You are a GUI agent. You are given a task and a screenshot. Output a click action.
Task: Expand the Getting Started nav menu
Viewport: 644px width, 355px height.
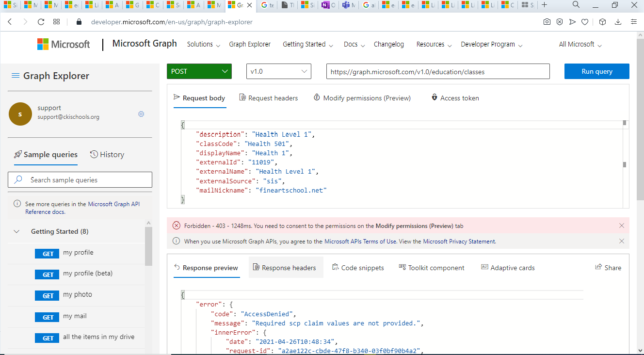tap(308, 44)
